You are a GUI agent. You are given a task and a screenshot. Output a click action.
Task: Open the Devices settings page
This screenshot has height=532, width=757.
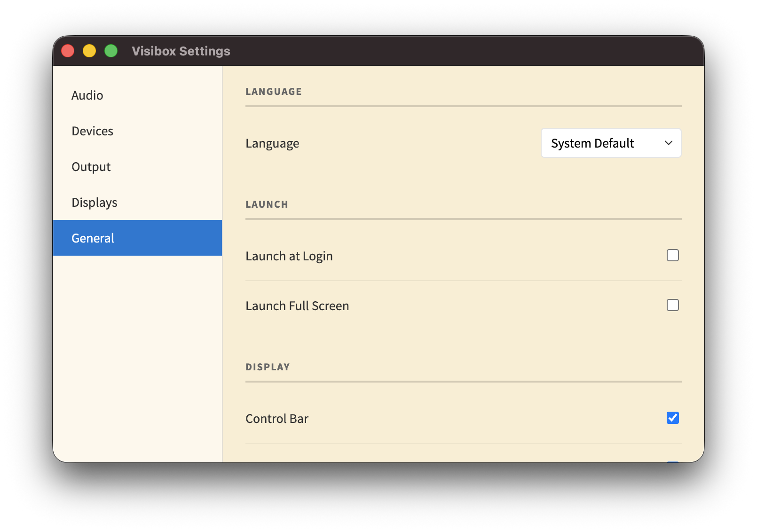[x=92, y=131]
